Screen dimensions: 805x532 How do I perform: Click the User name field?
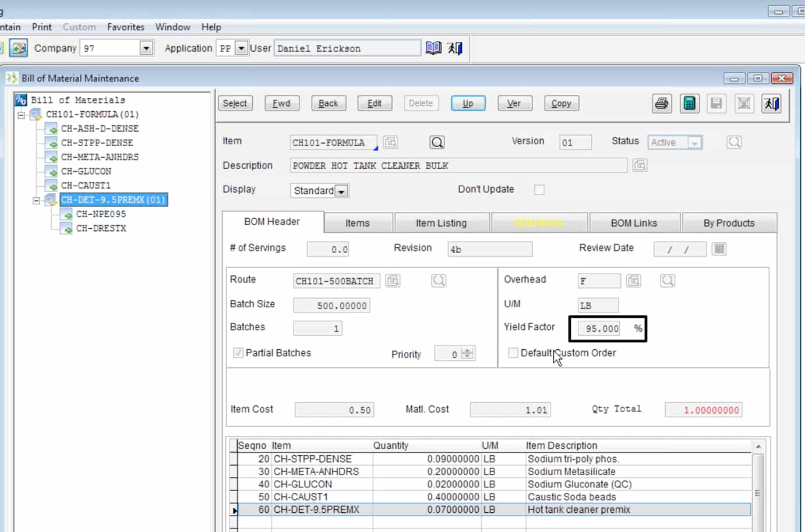click(x=348, y=48)
